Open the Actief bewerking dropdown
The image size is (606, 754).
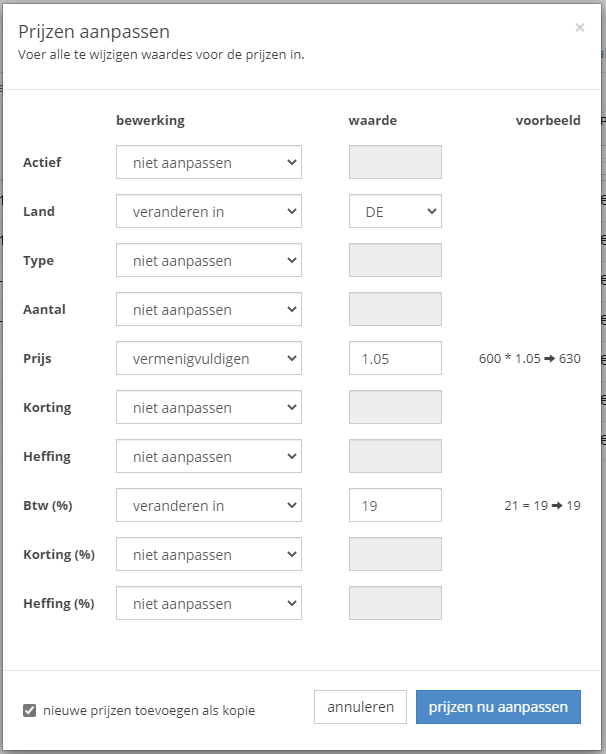pos(209,162)
